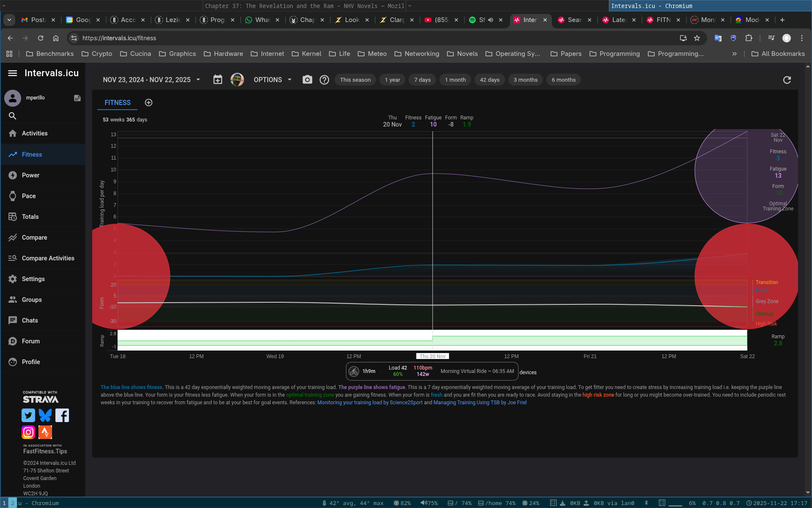The image size is (812, 508).
Task: Click the refresh icon at top right
Action: 787,80
